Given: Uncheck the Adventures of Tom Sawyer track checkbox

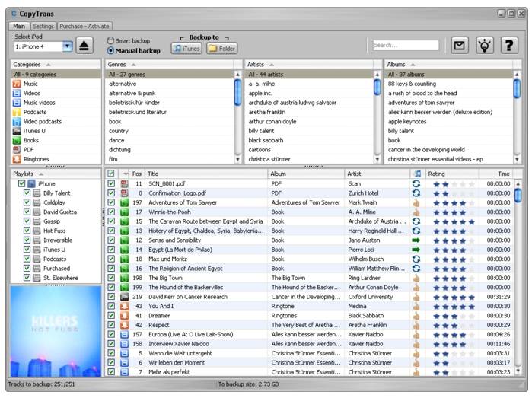Looking at the screenshot, I should coord(111,202).
